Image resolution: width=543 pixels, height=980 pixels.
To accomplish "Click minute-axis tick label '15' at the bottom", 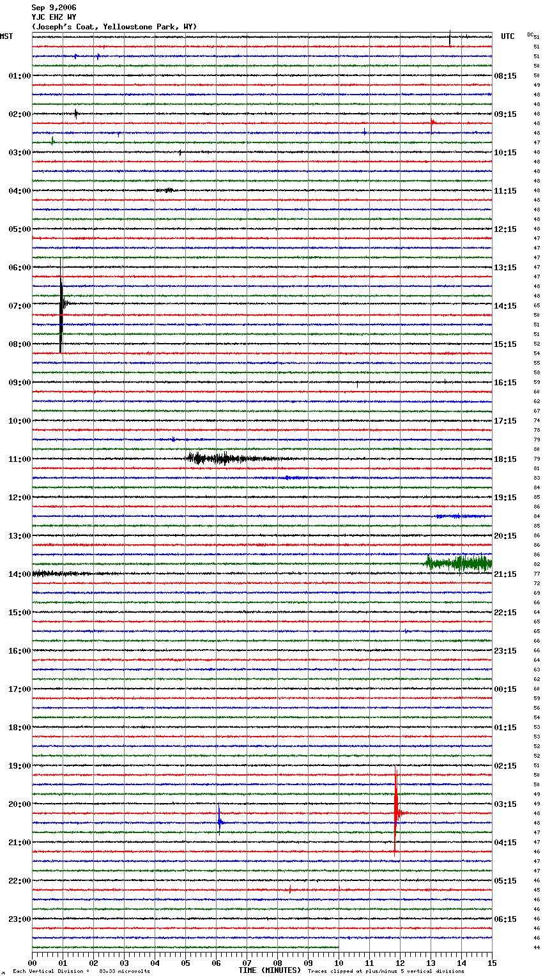I will 492,963.
